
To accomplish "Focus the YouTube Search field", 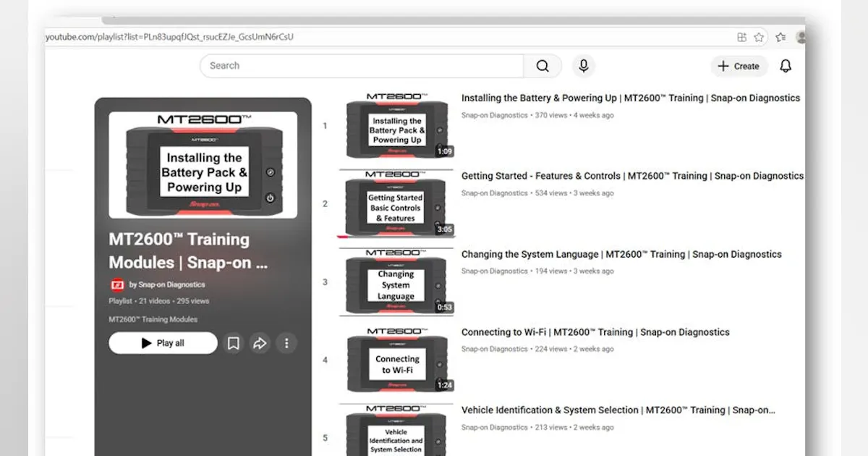I will 362,66.
